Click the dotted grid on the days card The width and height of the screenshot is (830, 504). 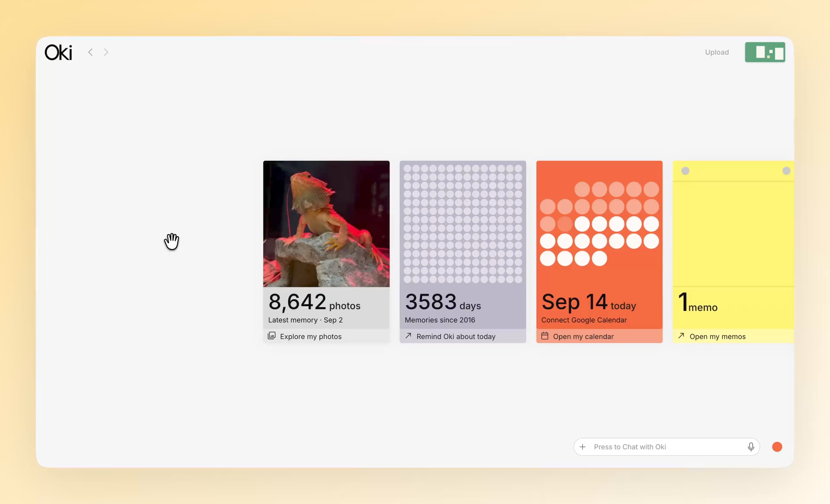(463, 224)
